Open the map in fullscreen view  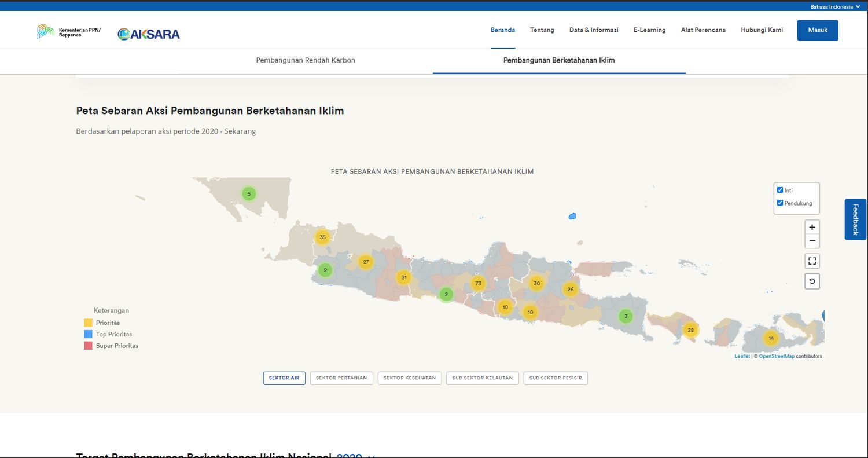812,261
